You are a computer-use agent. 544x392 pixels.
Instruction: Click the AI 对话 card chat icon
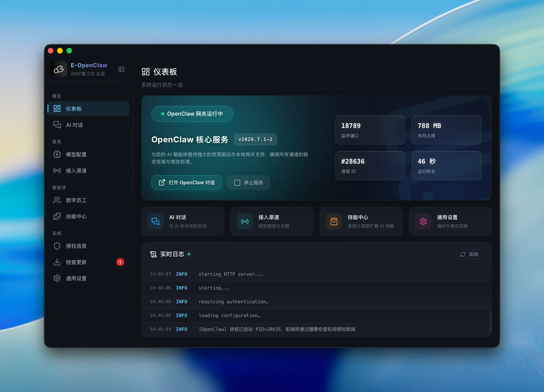click(155, 221)
